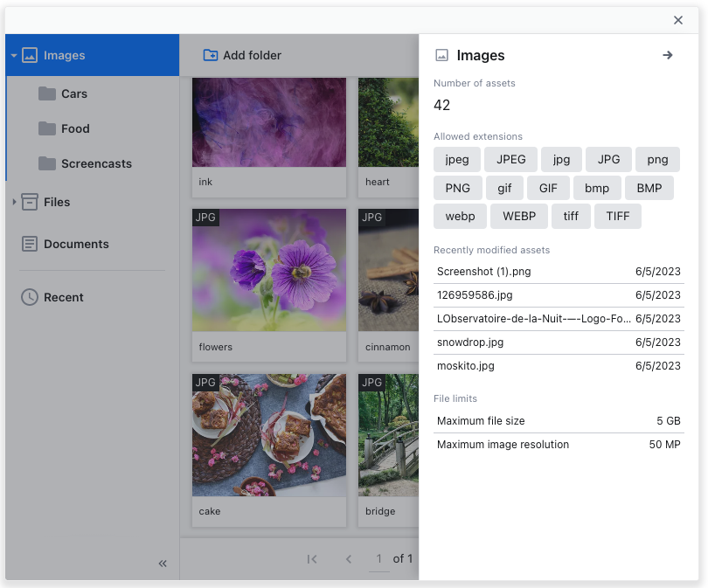Click the arrow icon in Images panel header

pyautogui.click(x=668, y=55)
